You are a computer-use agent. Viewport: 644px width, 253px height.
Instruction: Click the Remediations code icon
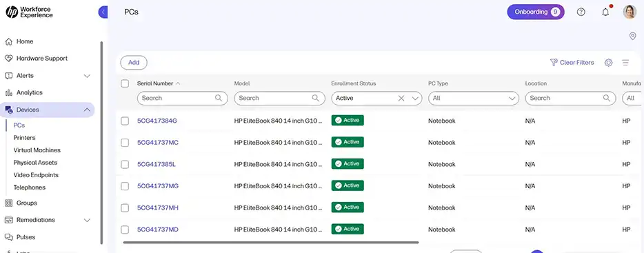point(9,220)
